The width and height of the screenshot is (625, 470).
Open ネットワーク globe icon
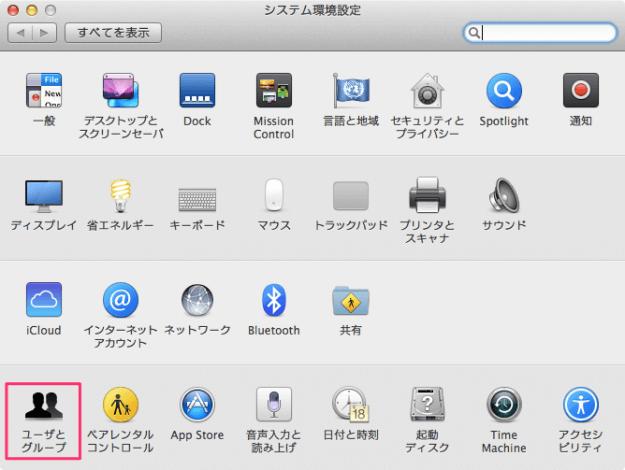(197, 299)
